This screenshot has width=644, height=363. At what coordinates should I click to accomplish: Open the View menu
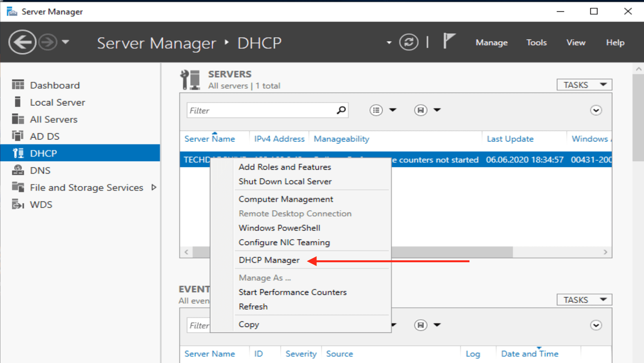(x=576, y=42)
